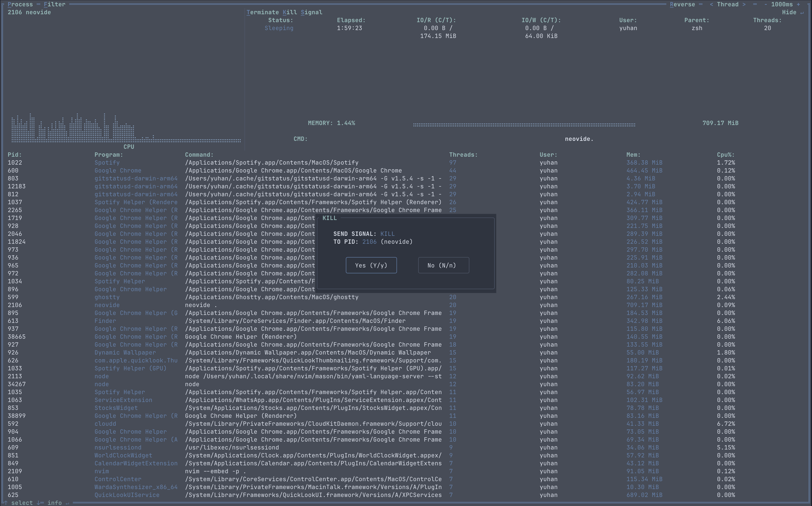Click the left sort arrow before Thread

711,4
